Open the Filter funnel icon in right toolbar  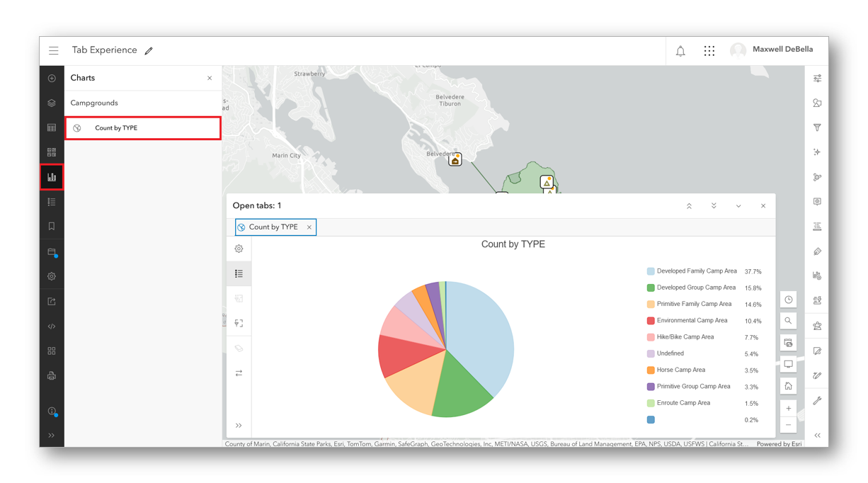(x=817, y=128)
